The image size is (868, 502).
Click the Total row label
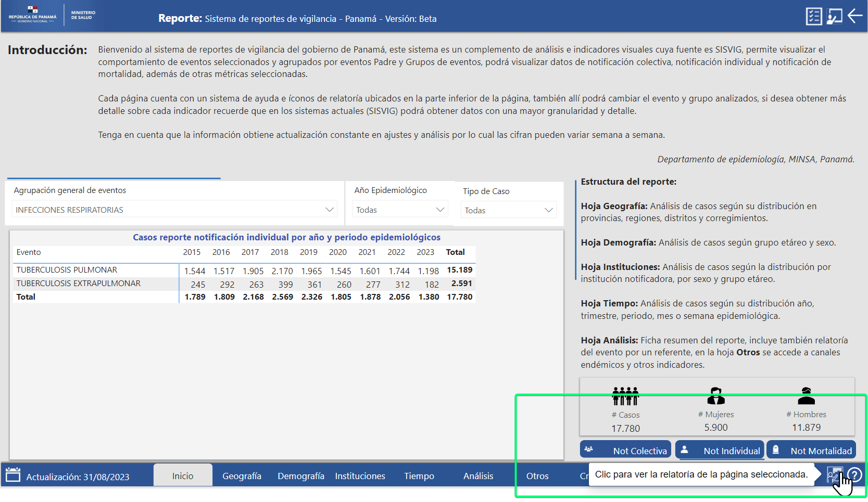tap(26, 297)
